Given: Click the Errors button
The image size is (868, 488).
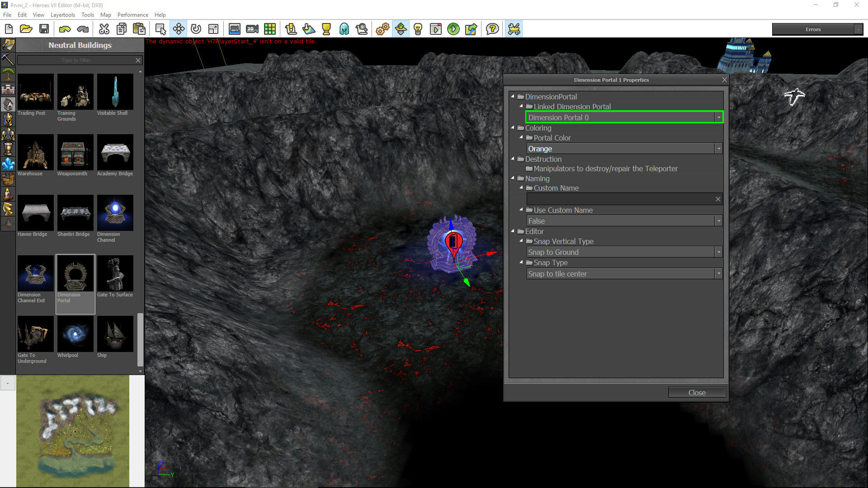Looking at the screenshot, I should tap(813, 29).
